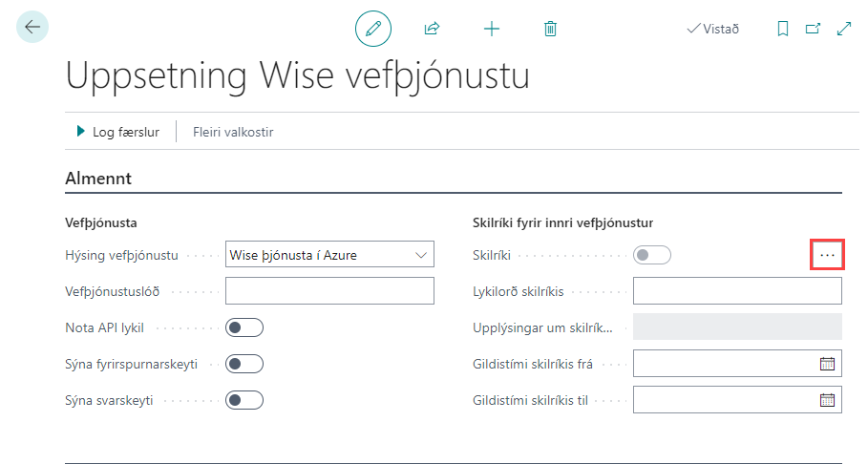Toggle the Skilríki switch
This screenshot has width=868, height=464.
(652, 255)
